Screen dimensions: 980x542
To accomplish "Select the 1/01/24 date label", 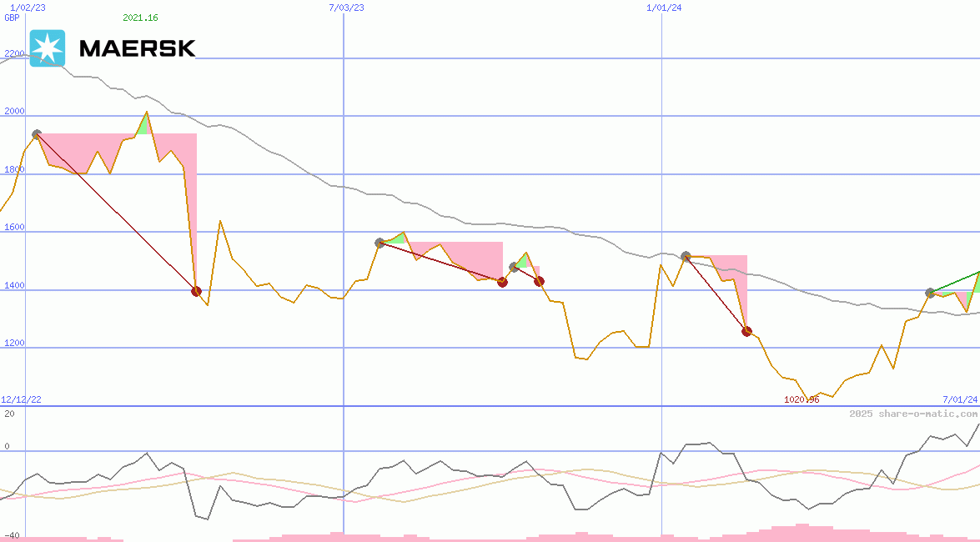I will 665,8.
